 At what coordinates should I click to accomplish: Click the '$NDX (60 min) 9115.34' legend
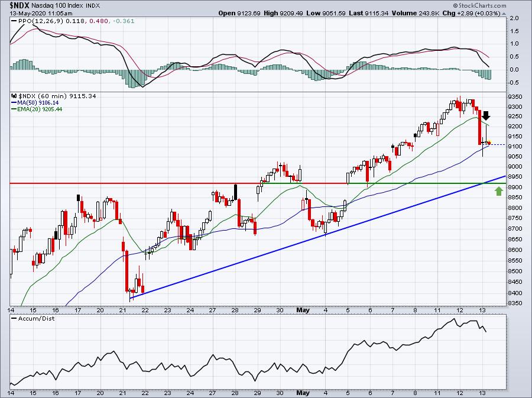click(x=57, y=96)
